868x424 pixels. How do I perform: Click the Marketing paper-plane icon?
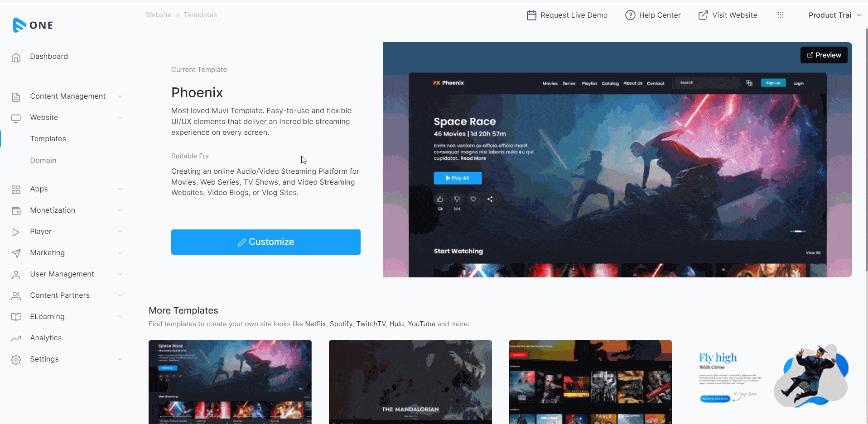click(16, 253)
